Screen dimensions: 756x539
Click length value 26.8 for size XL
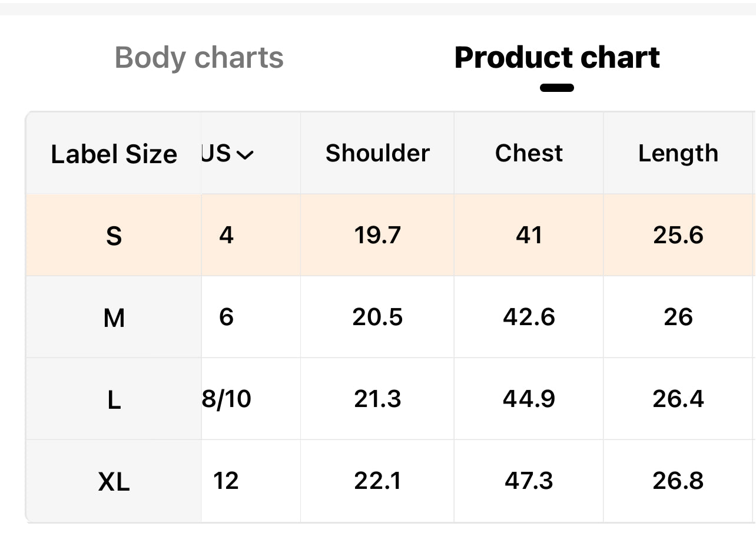678,481
